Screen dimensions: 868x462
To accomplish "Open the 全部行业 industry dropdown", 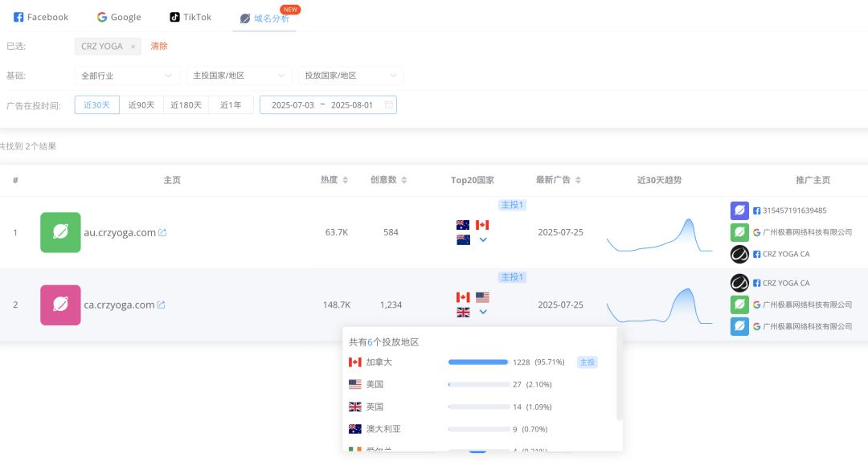I will click(x=127, y=76).
